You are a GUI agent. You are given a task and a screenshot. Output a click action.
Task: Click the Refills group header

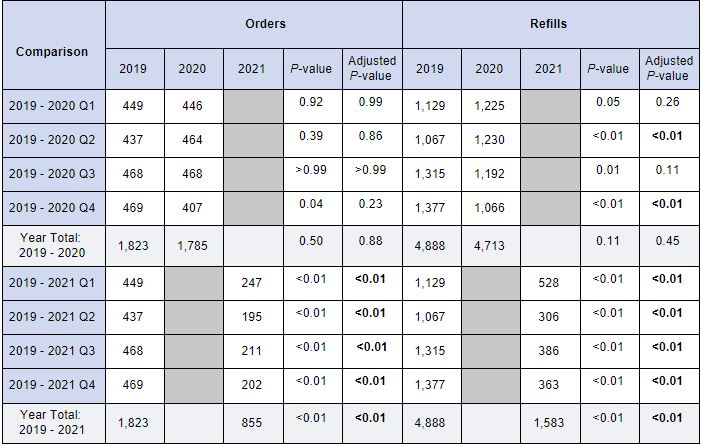(549, 24)
